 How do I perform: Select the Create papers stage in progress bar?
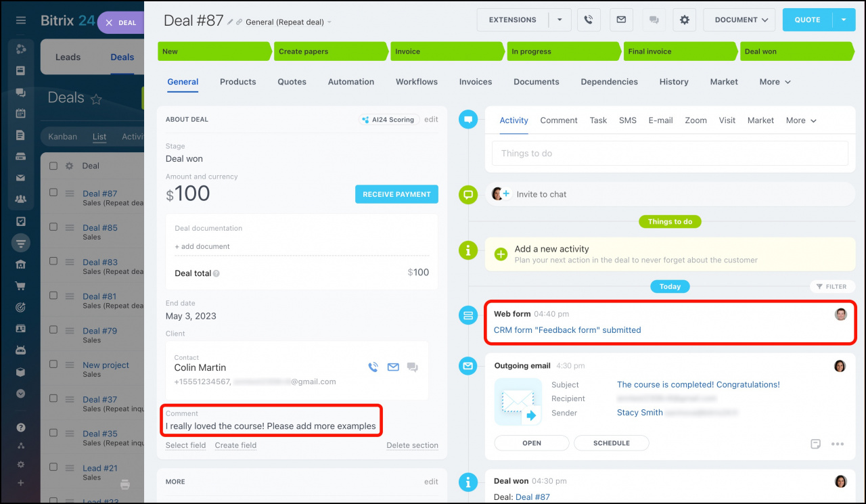click(332, 51)
